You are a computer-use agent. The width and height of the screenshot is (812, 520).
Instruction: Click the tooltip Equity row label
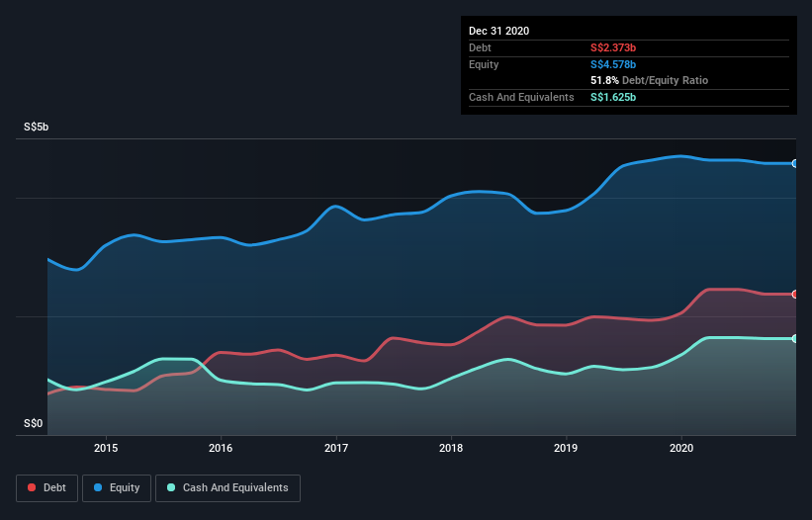pyautogui.click(x=484, y=64)
